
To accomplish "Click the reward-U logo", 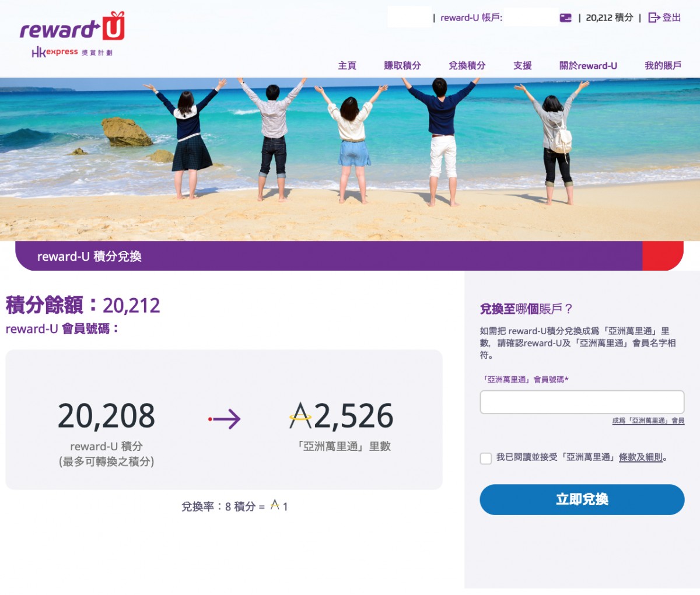I will point(72,27).
